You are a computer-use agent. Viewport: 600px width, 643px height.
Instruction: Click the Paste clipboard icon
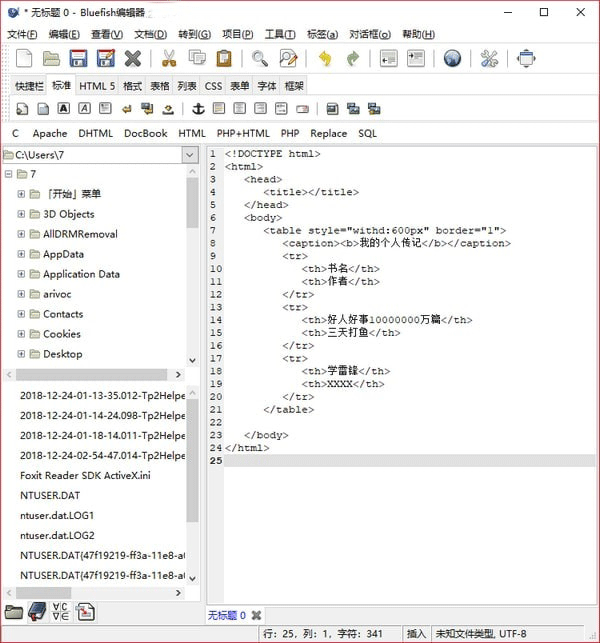pos(224,59)
